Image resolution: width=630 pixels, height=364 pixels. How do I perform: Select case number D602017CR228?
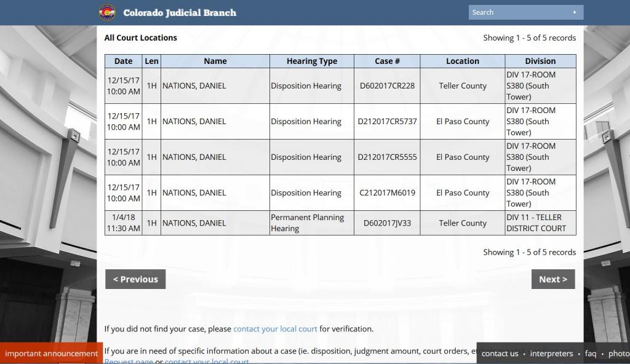pyautogui.click(x=387, y=85)
